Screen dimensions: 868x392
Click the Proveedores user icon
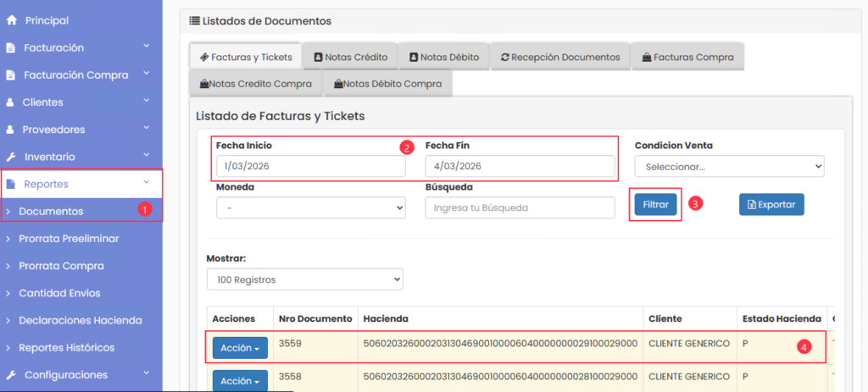click(x=10, y=130)
